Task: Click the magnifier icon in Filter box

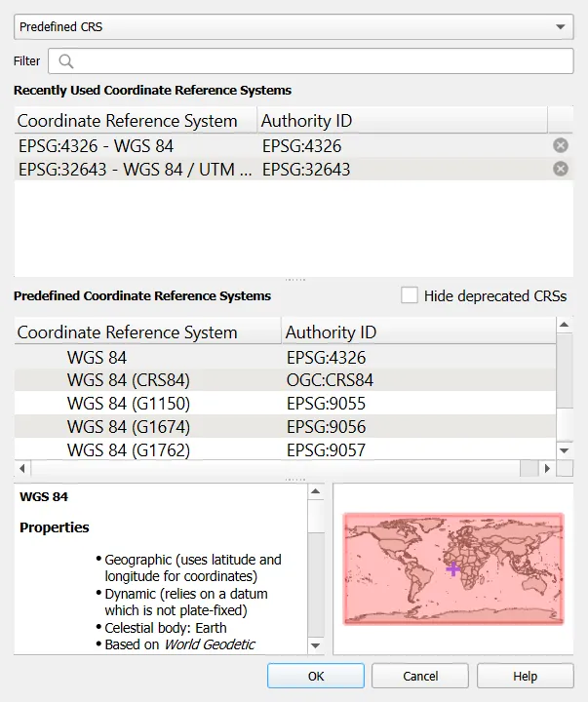Action: point(66,61)
